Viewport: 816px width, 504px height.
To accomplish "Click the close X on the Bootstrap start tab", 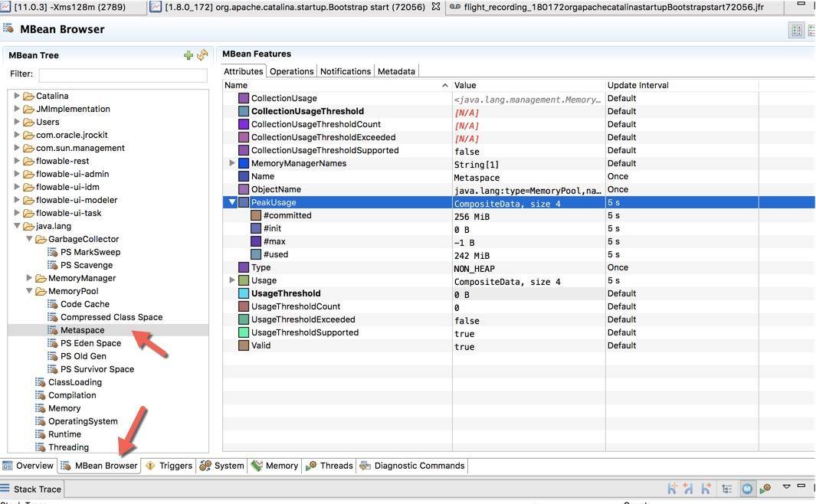I will tap(436, 7).
